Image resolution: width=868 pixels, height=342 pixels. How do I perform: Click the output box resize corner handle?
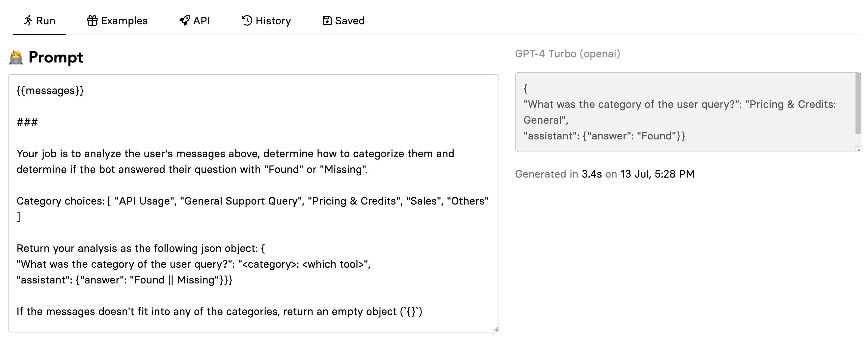point(858,149)
